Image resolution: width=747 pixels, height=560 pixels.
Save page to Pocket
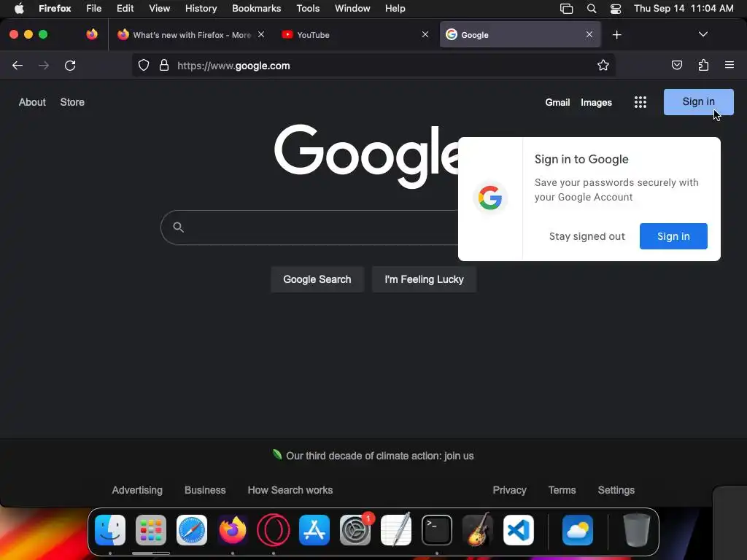point(676,65)
